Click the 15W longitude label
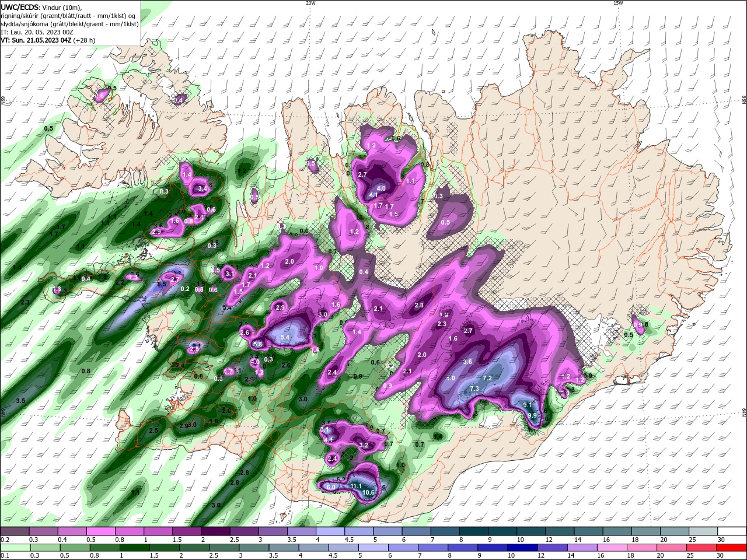 click(x=618, y=3)
